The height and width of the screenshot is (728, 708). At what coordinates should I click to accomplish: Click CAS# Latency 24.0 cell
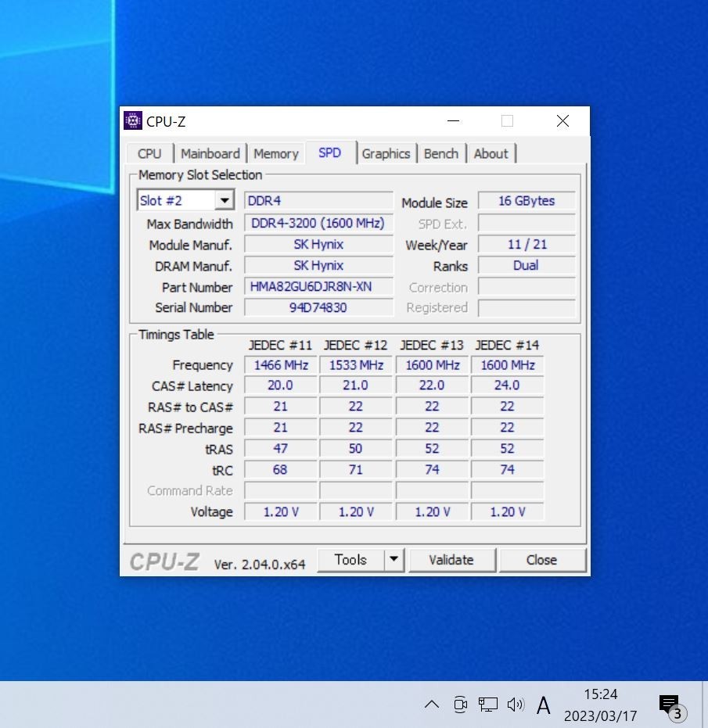pos(507,386)
